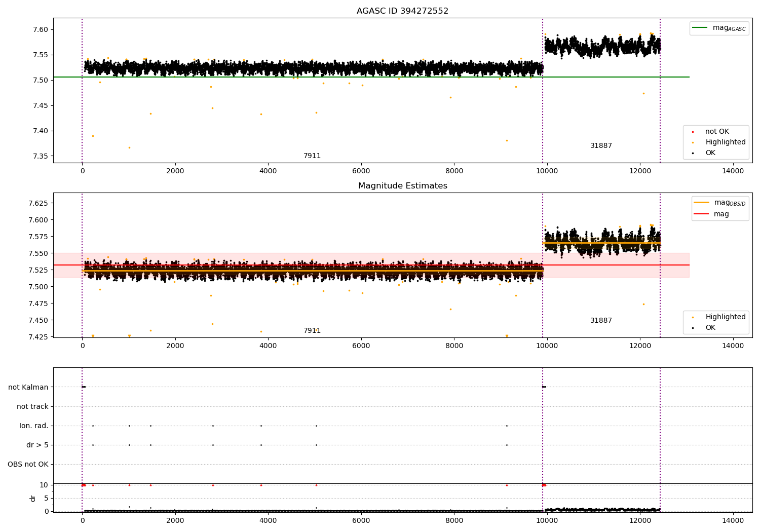This screenshot has width=760, height=532.
Task: Click the 7.475 y-axis tick label
Action: point(39,303)
